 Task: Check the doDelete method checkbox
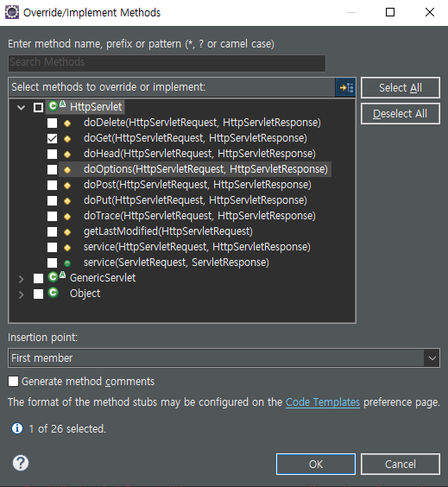(x=52, y=123)
